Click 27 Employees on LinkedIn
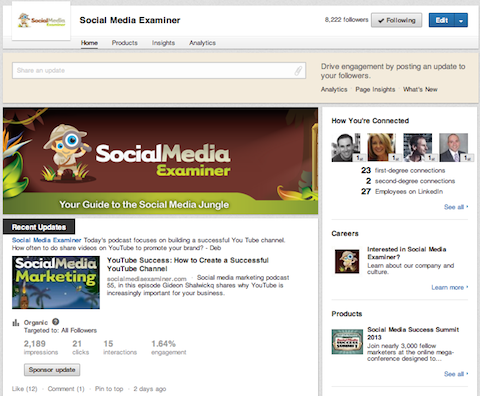 (x=402, y=191)
